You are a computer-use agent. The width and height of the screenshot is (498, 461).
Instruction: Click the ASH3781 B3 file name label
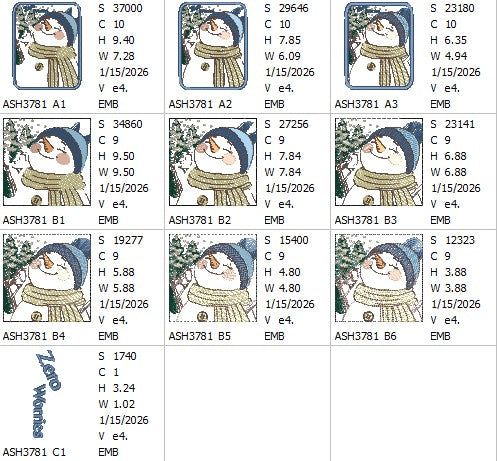(x=366, y=220)
